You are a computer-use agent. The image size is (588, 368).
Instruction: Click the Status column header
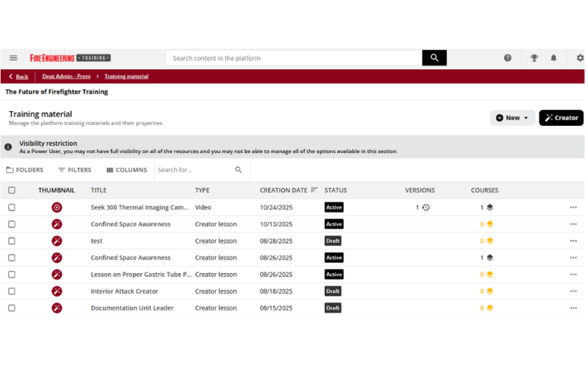click(x=336, y=190)
